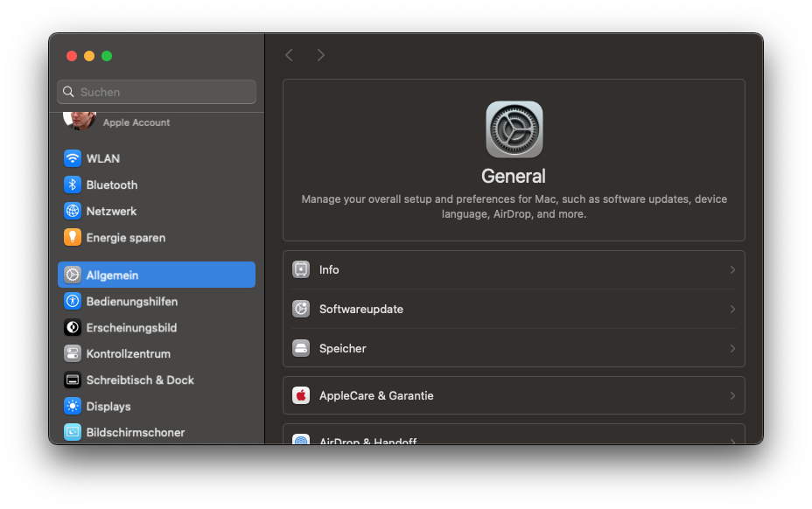Image resolution: width=812 pixels, height=509 pixels.
Task: Select the Schreibtisch & Dock icon
Action: coord(73,380)
